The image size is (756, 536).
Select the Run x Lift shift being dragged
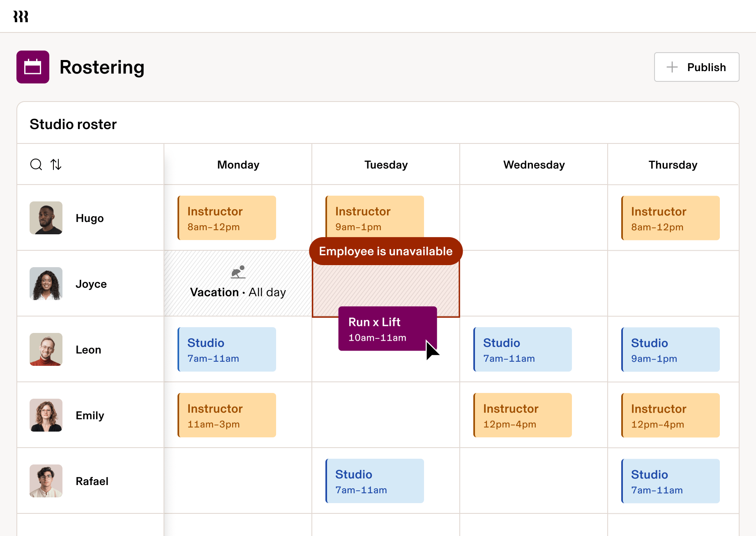[x=387, y=329]
